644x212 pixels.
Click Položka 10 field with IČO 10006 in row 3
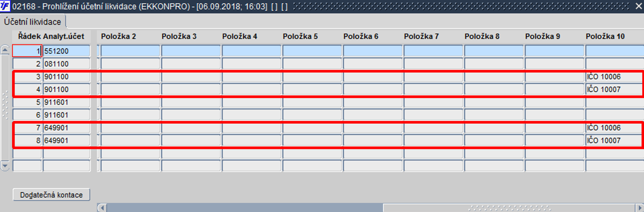coord(613,77)
